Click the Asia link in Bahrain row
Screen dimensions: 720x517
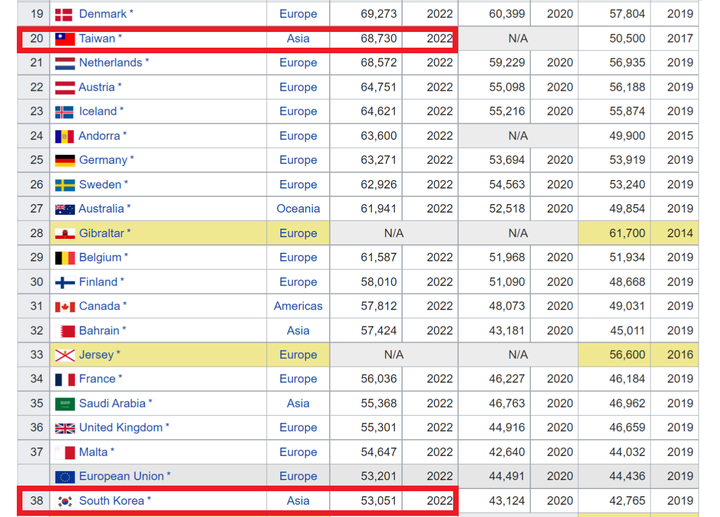point(298,331)
